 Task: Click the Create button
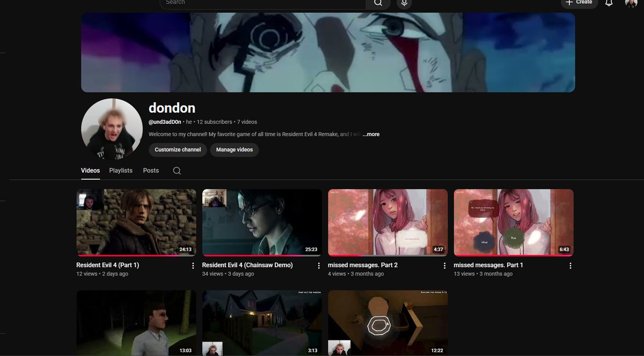[579, 3]
